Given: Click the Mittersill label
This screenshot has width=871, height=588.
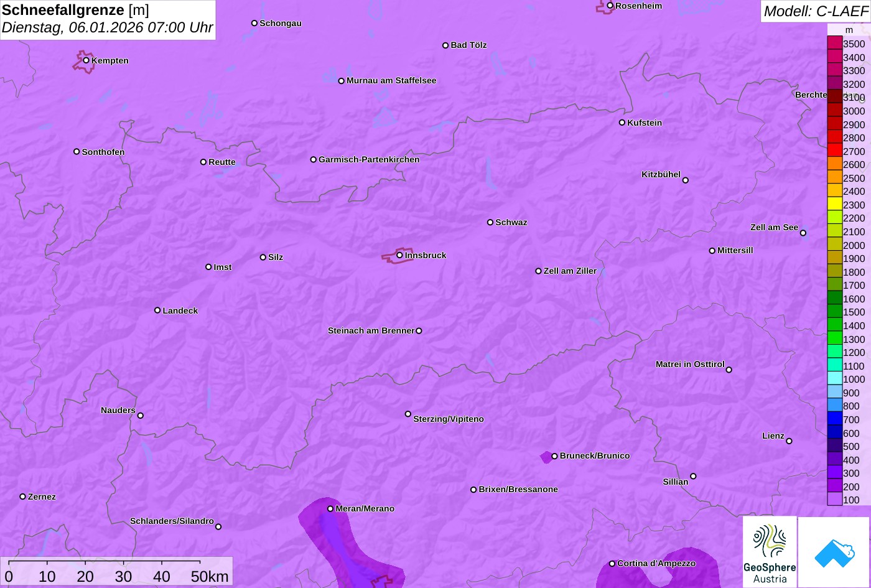Looking at the screenshot, I should coord(735,250).
